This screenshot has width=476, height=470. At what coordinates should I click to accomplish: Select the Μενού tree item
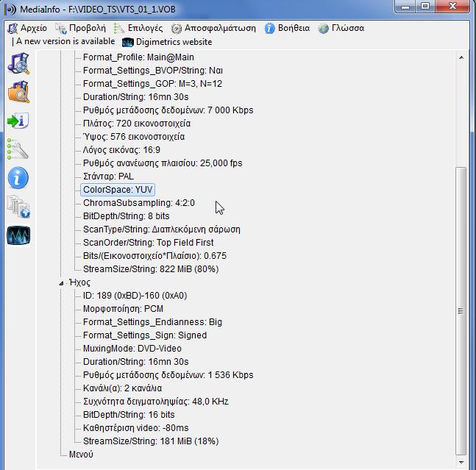(81, 455)
